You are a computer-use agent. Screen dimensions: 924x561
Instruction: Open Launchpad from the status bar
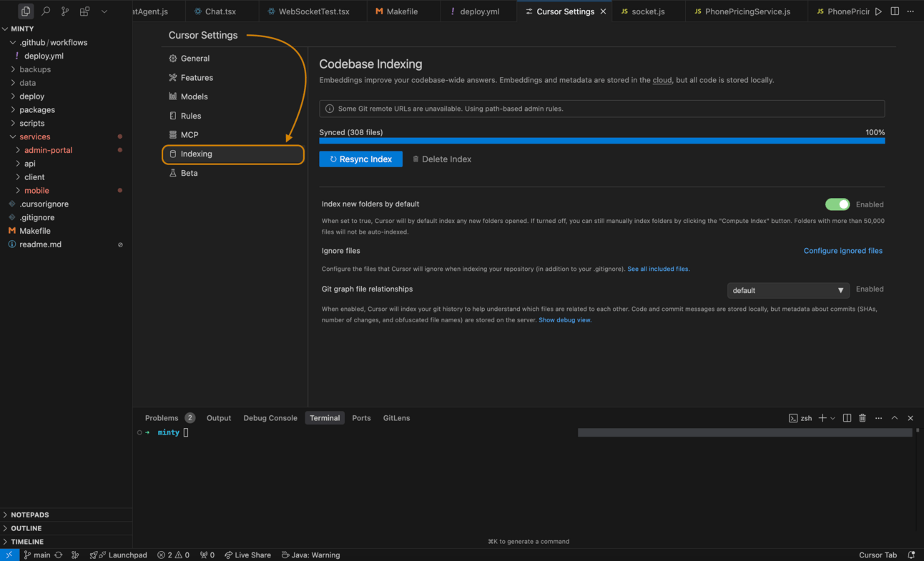pos(119,555)
